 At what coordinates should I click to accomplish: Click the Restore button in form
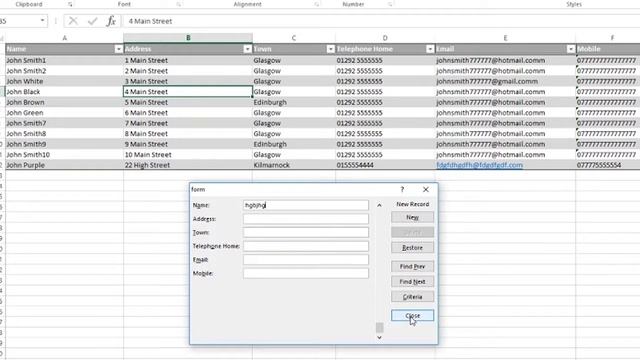coord(412,248)
